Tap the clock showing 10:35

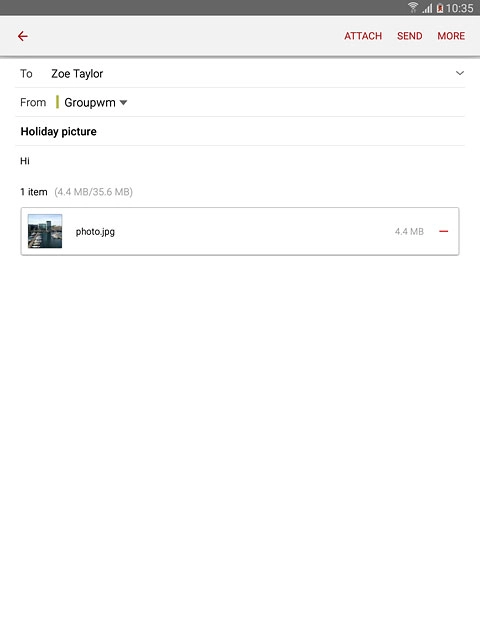tap(460, 8)
